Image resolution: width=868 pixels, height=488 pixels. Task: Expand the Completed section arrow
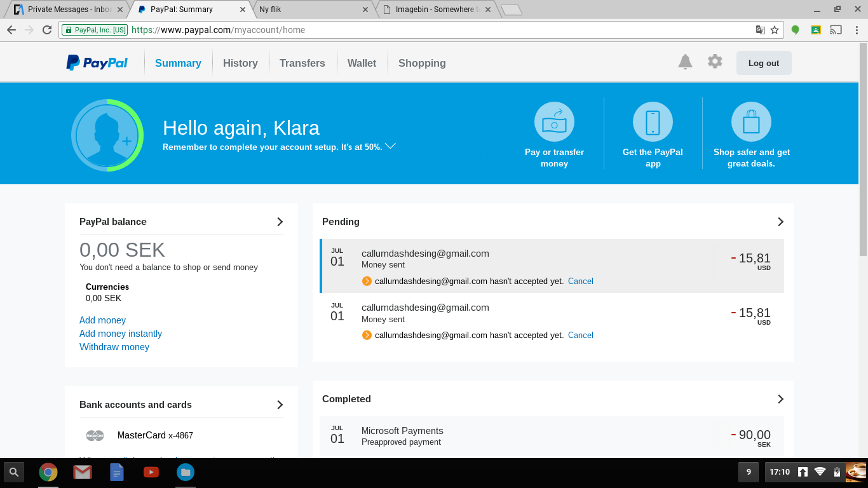coord(780,399)
